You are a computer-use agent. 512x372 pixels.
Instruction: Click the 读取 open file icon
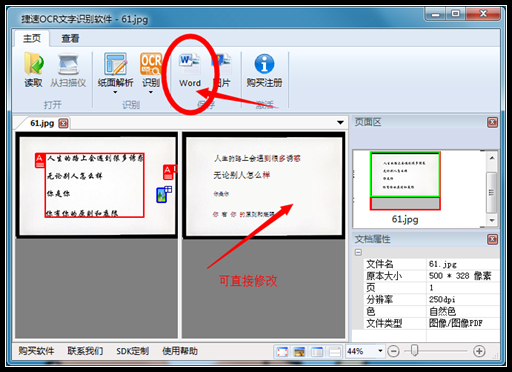coord(33,64)
